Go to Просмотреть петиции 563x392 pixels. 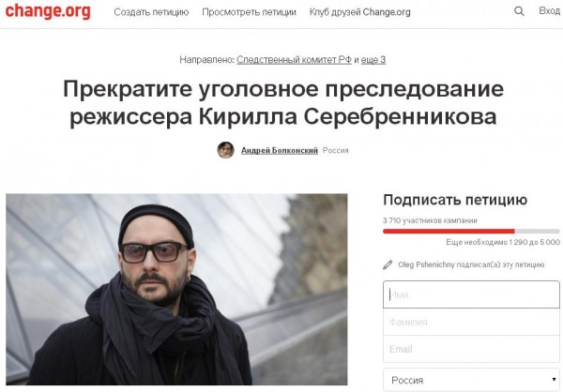250,12
